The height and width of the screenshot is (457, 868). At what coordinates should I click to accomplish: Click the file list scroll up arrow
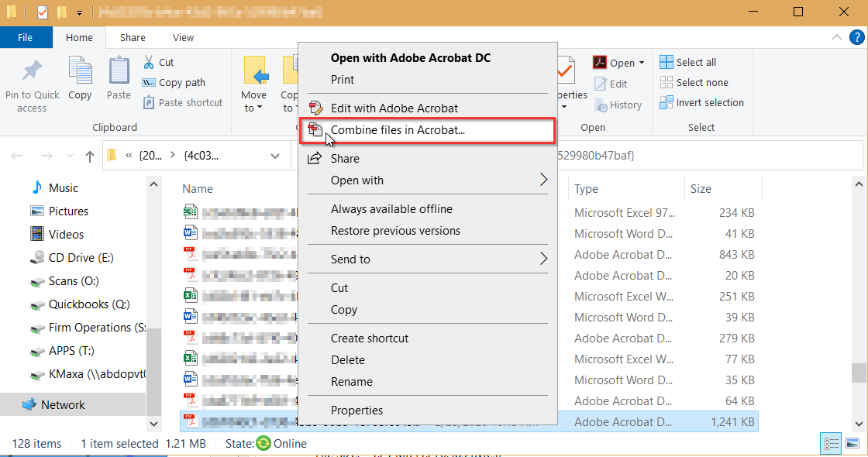point(859,184)
